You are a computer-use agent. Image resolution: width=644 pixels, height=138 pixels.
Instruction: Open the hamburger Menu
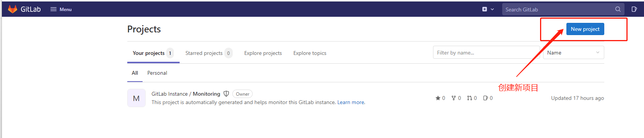(x=61, y=9)
